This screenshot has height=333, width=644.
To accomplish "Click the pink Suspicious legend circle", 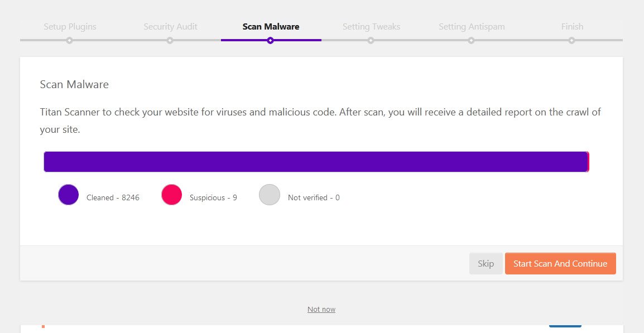I will pos(171,195).
